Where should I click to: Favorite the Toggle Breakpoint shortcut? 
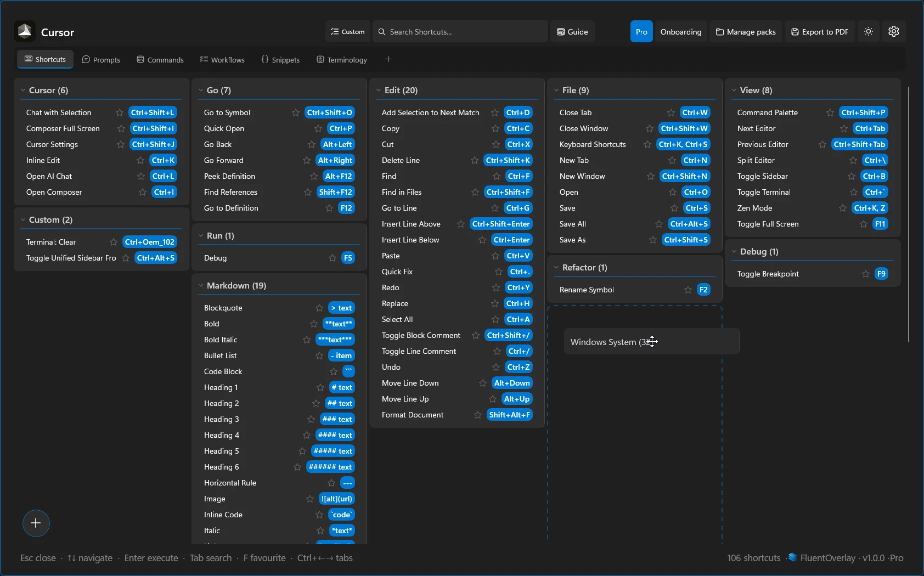[866, 274]
